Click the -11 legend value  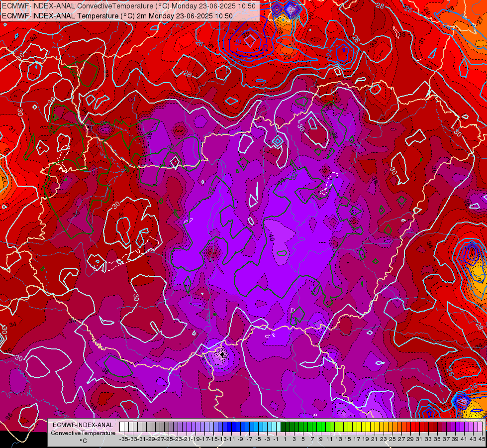231,439
